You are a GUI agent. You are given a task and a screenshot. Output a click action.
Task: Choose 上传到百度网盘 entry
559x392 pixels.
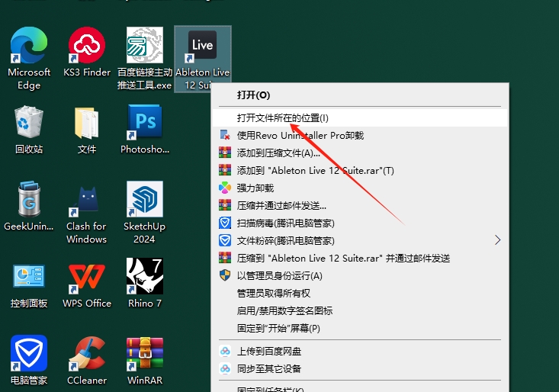click(360, 351)
